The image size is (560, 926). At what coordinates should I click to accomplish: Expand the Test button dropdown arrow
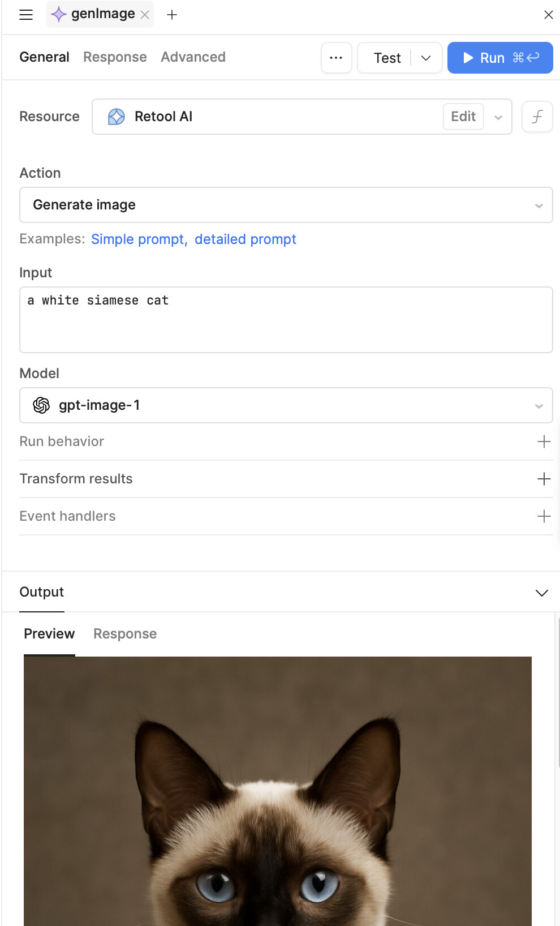(x=427, y=58)
